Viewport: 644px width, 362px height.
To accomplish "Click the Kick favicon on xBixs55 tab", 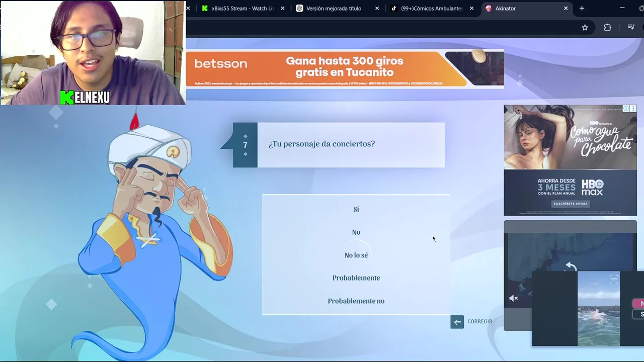I will click(x=205, y=9).
